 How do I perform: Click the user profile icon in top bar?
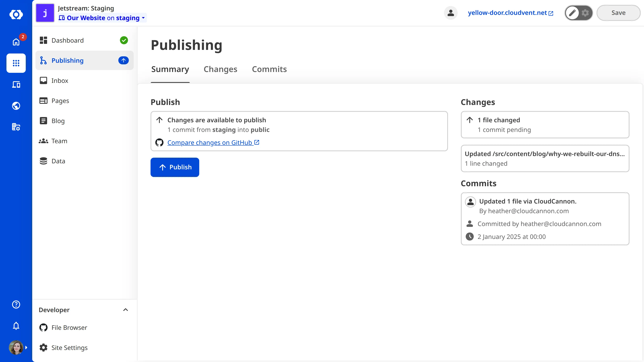pos(451,13)
